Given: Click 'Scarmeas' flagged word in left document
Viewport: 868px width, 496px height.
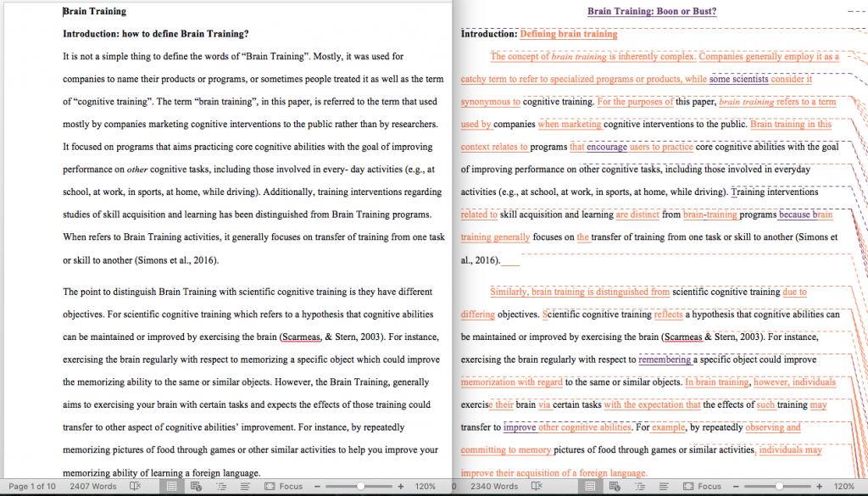Looking at the screenshot, I should pyautogui.click(x=301, y=337).
